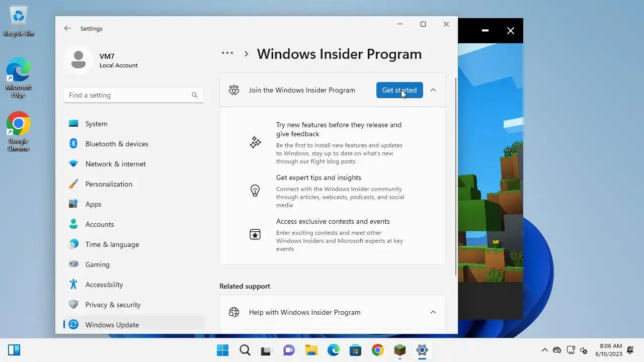Click the Related support heading text
The height and width of the screenshot is (362, 644).
pos(245,286)
